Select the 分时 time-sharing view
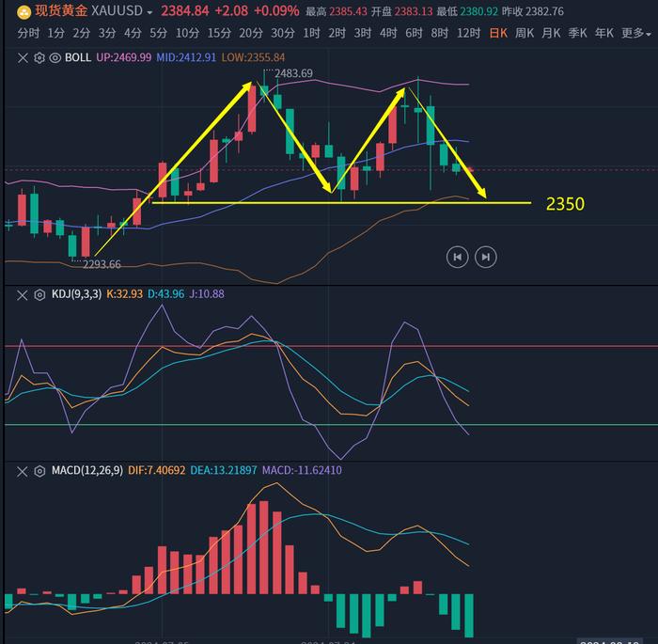The height and width of the screenshot is (644, 658). click(28, 33)
